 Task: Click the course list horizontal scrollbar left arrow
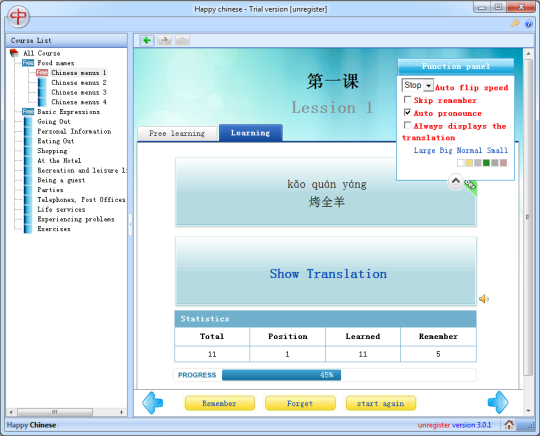11,412
